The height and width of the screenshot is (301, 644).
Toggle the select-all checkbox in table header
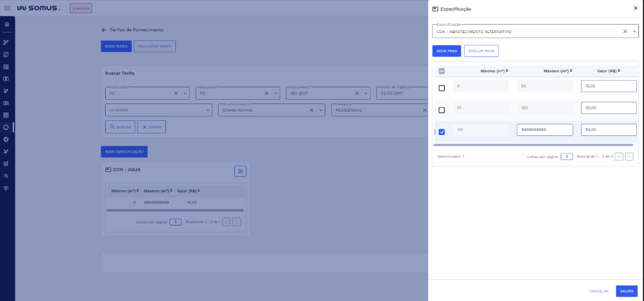(442, 71)
